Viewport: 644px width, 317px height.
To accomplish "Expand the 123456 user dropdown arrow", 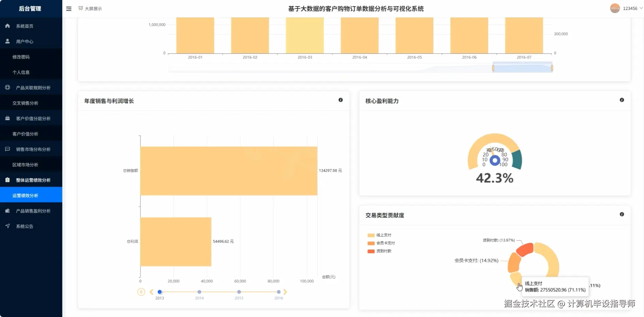I will tap(641, 8).
